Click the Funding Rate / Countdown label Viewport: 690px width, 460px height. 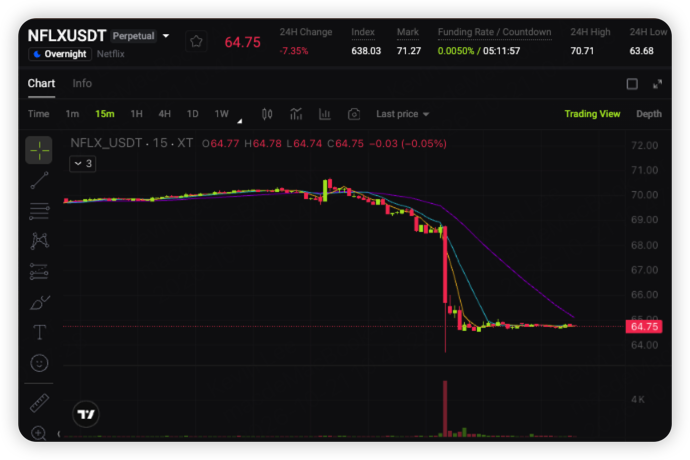pos(494,32)
